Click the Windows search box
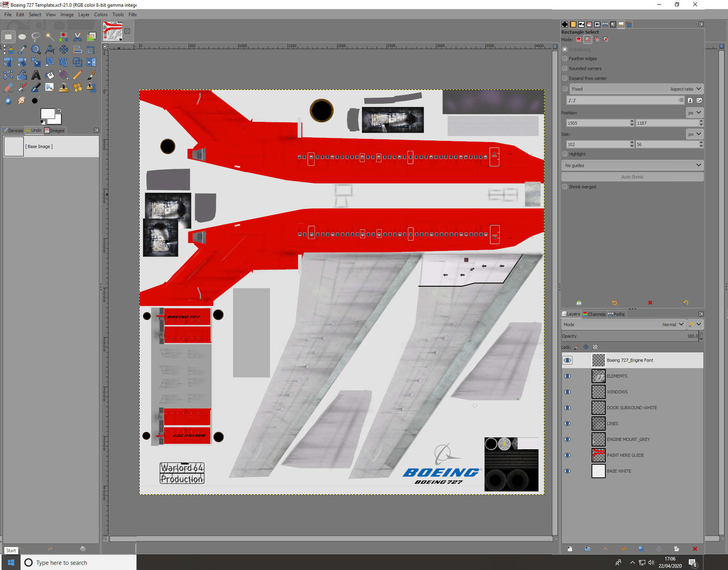The image size is (728, 570). pos(79,562)
